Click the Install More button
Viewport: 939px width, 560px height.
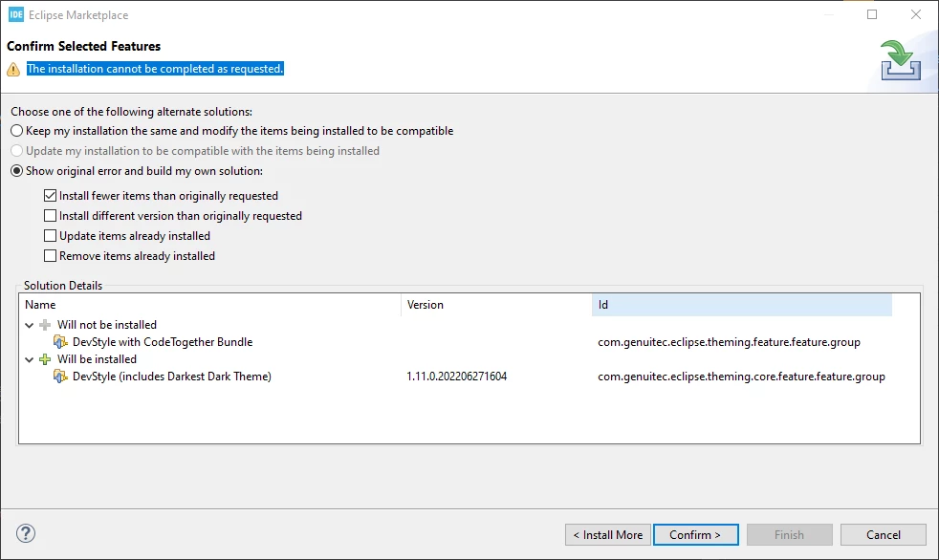click(608, 535)
